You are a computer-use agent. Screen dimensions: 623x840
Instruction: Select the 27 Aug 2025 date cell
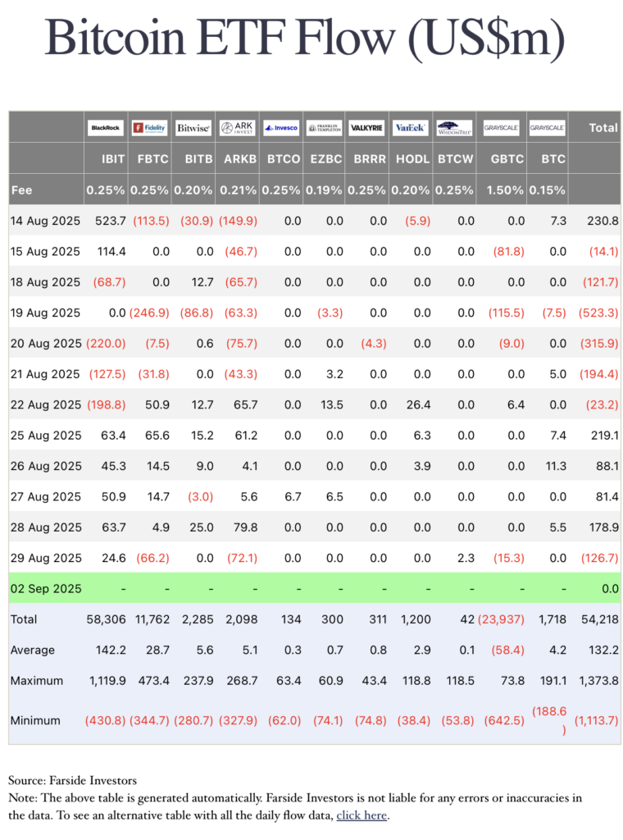45,496
